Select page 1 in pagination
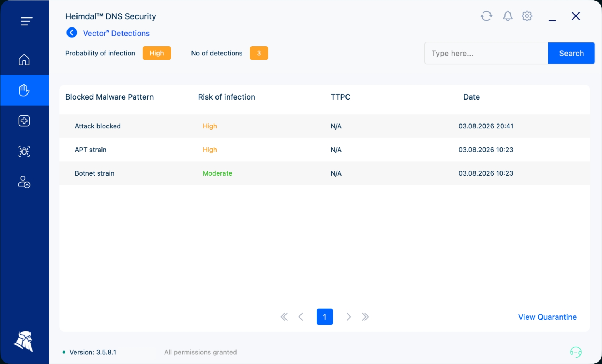The image size is (602, 364). click(325, 317)
